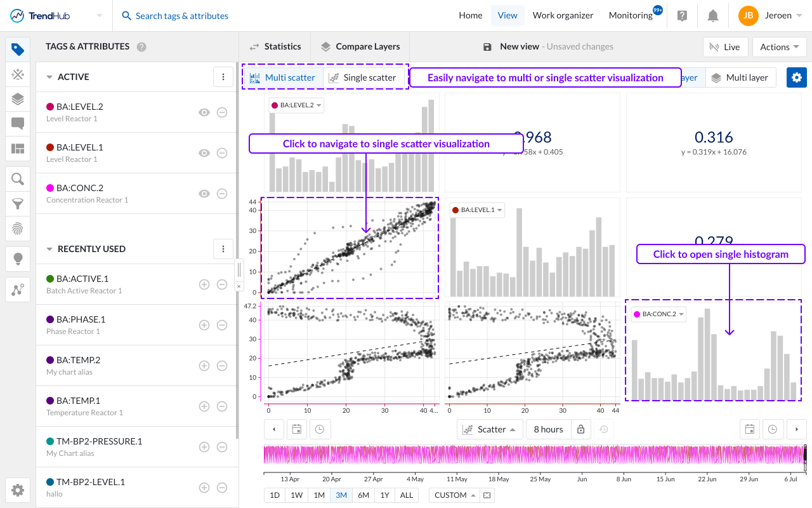Click the BA:LEVEL.1 red color dot

click(50, 147)
